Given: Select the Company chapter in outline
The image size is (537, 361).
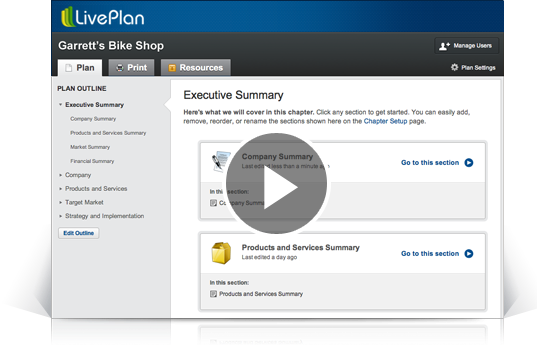Looking at the screenshot, I should coord(78,175).
